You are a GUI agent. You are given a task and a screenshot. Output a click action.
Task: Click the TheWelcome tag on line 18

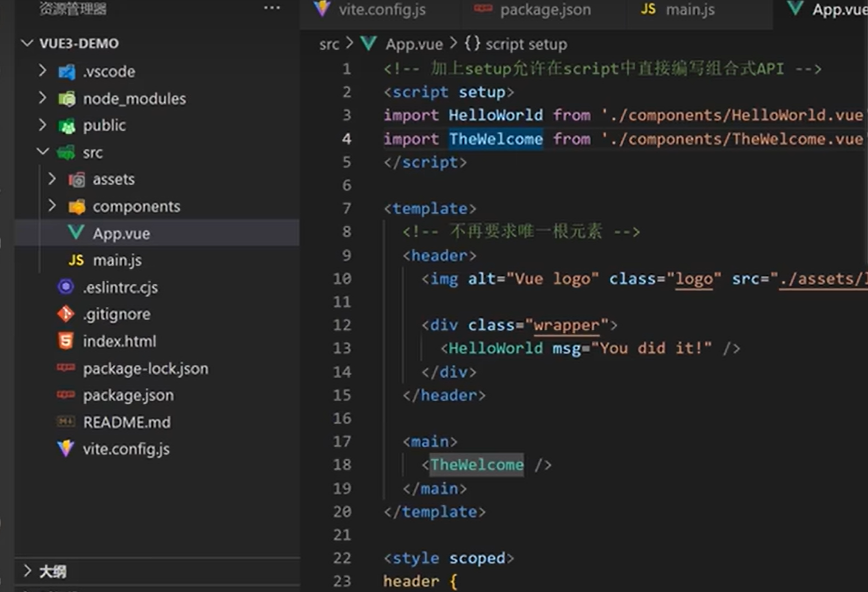477,465
